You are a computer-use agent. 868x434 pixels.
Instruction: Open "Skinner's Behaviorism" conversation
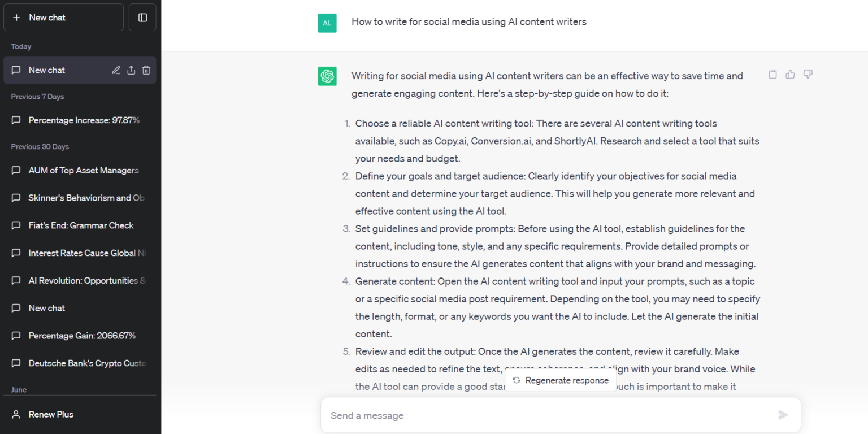coord(86,198)
